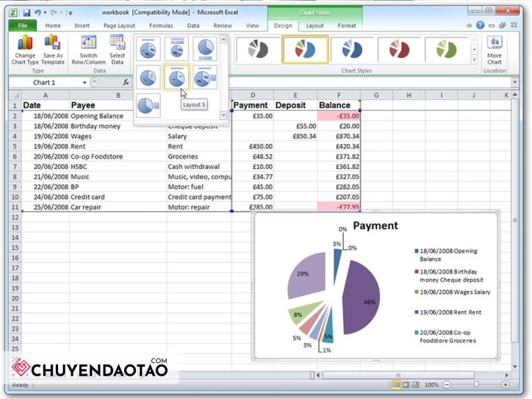
Task: Switch to the Data tab
Action: tap(193, 26)
